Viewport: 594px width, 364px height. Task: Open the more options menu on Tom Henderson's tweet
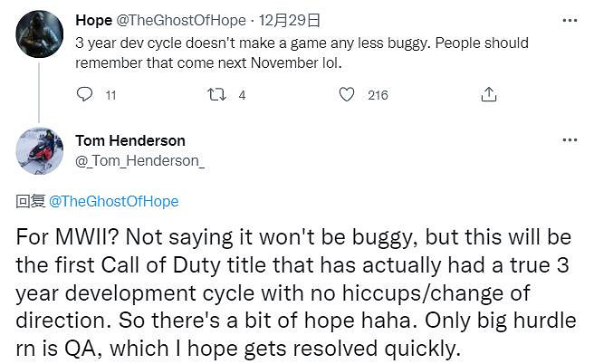(x=569, y=140)
